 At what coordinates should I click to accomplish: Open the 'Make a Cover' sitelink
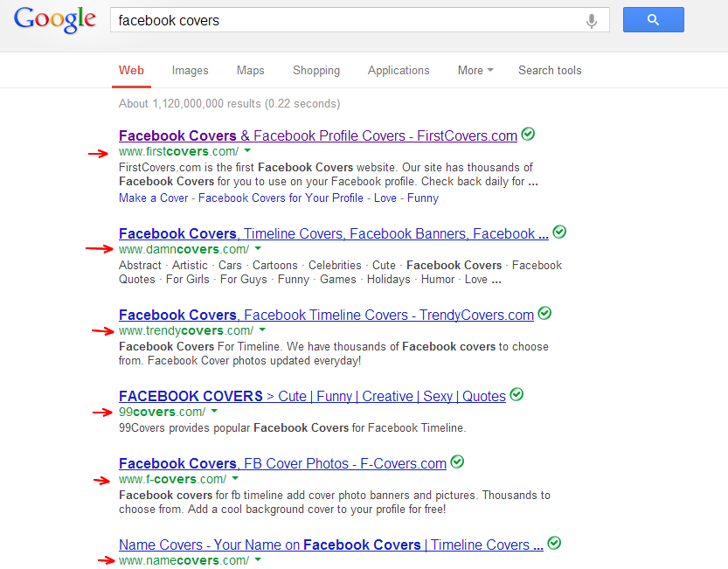153,198
